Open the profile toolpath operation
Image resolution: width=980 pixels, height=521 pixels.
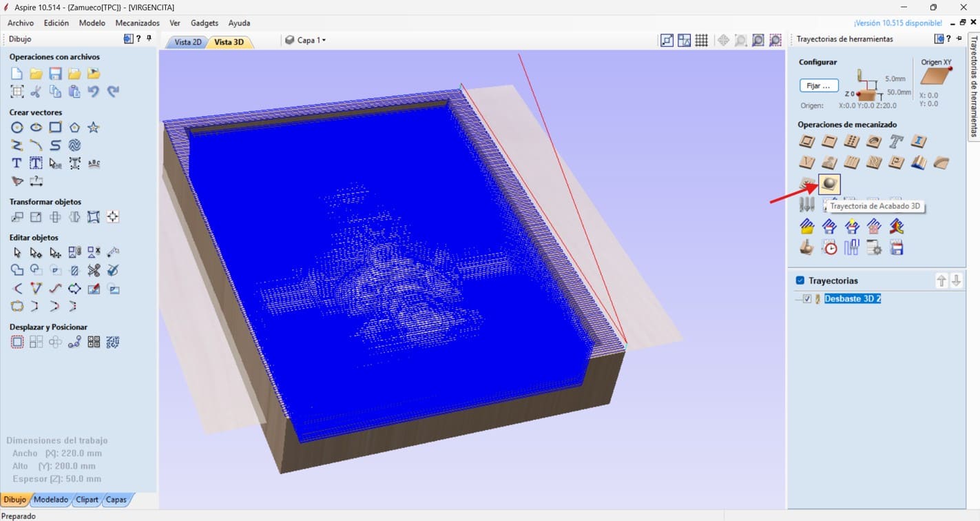(808, 142)
